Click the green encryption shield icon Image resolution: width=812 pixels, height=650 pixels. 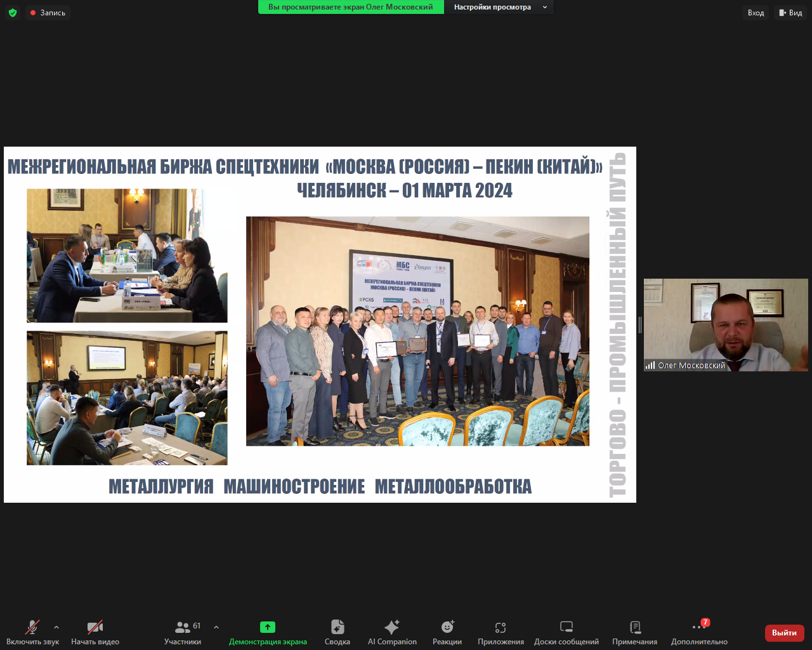[x=13, y=13]
